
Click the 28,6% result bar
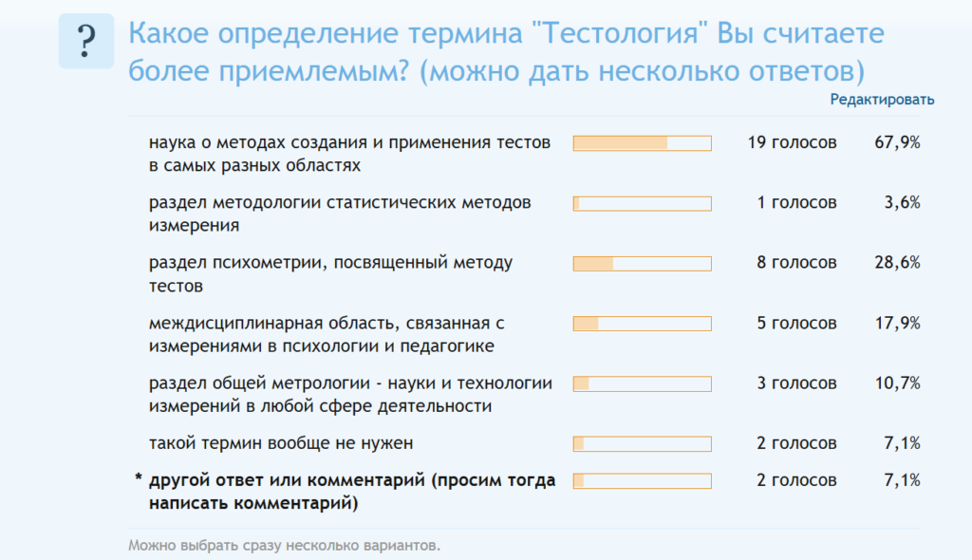[x=643, y=264]
